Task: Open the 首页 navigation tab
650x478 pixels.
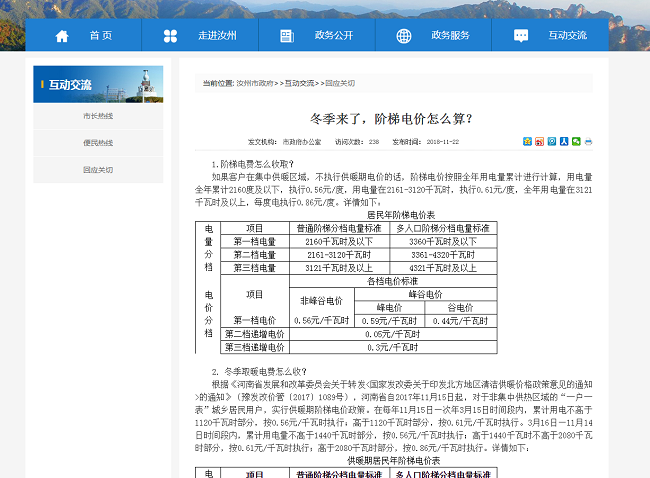Action: click(100, 36)
